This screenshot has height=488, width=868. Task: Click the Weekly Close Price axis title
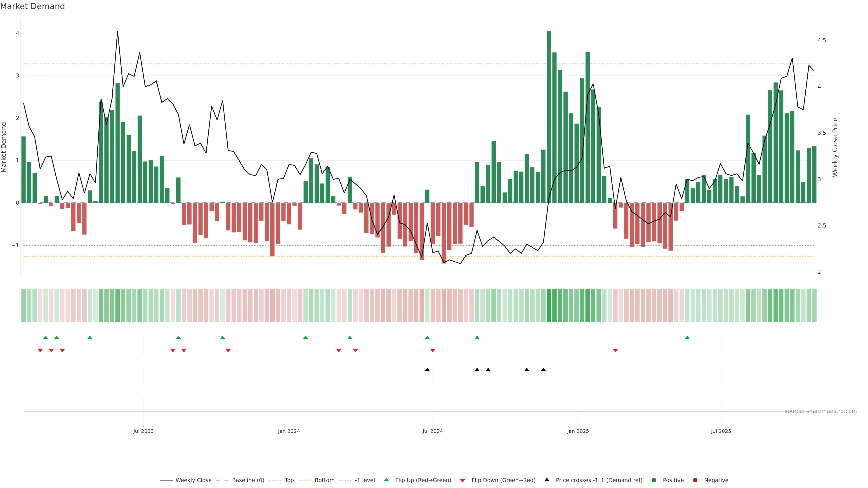(x=835, y=147)
